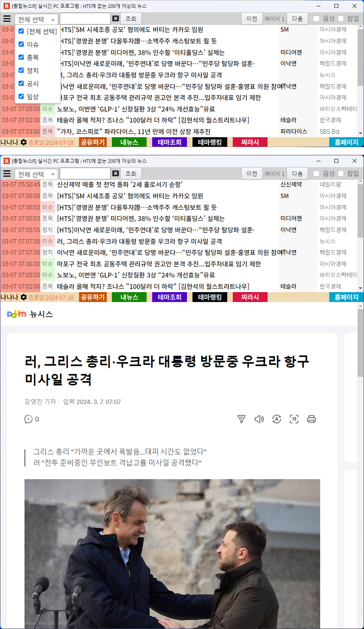
Task: Enable 팝업 checkbox in dropdown-open window
Action: [341, 19]
